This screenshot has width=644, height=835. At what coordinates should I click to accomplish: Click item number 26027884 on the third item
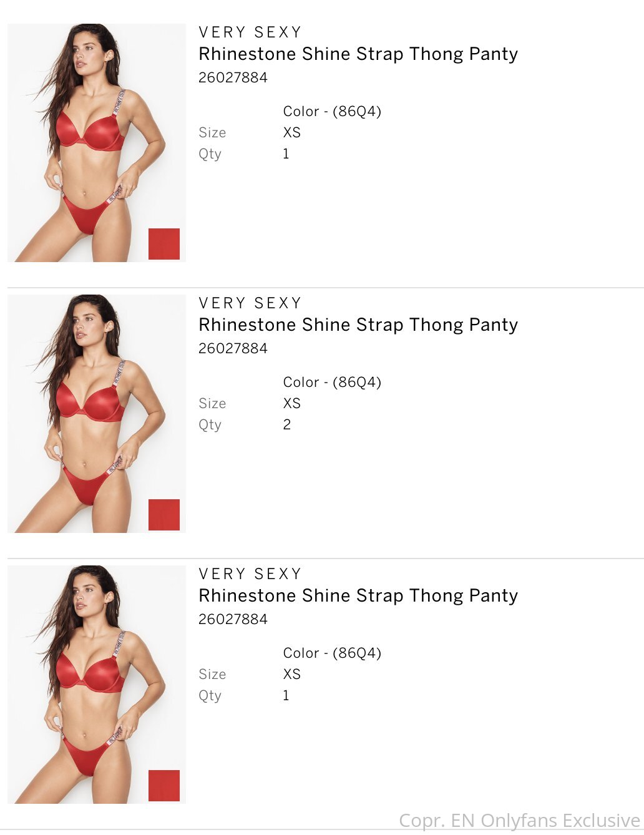click(x=233, y=619)
